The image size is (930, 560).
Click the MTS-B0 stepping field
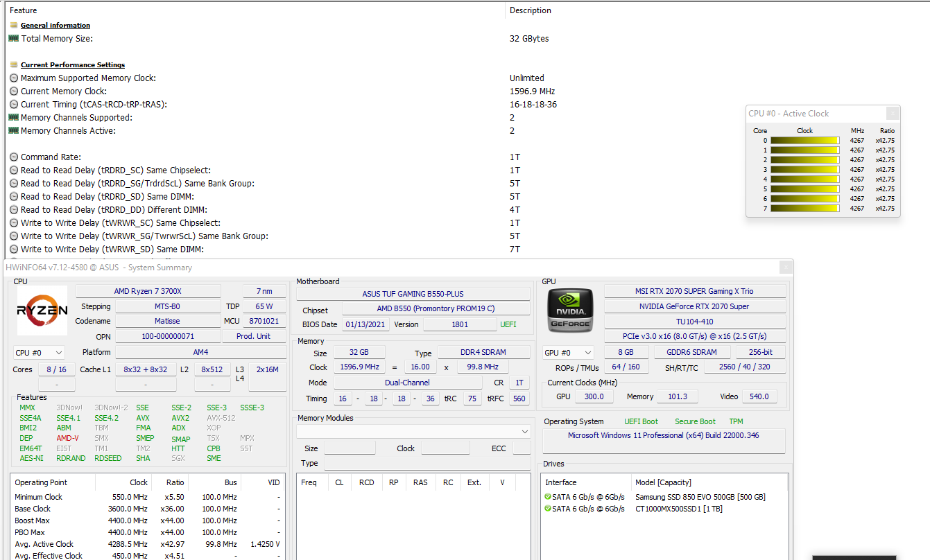(167, 306)
